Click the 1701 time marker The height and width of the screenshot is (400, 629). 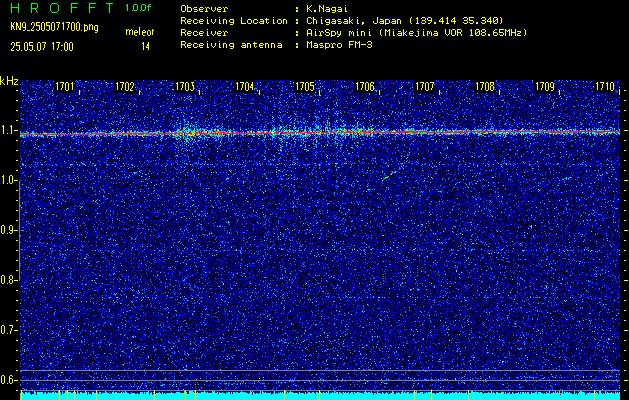pyautogui.click(x=64, y=86)
